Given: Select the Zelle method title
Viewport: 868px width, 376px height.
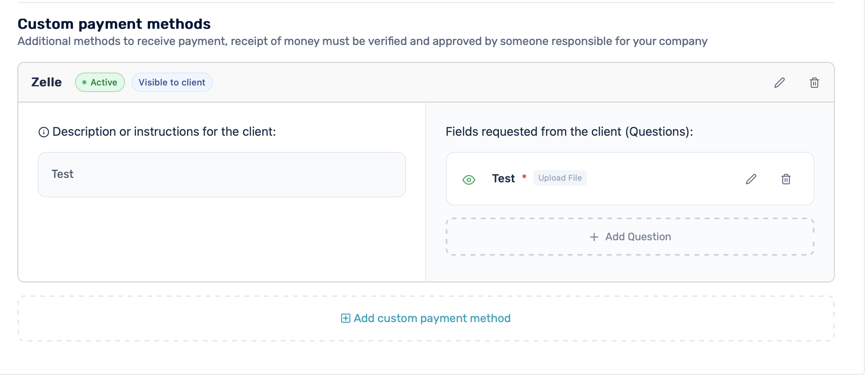Looking at the screenshot, I should click(47, 82).
